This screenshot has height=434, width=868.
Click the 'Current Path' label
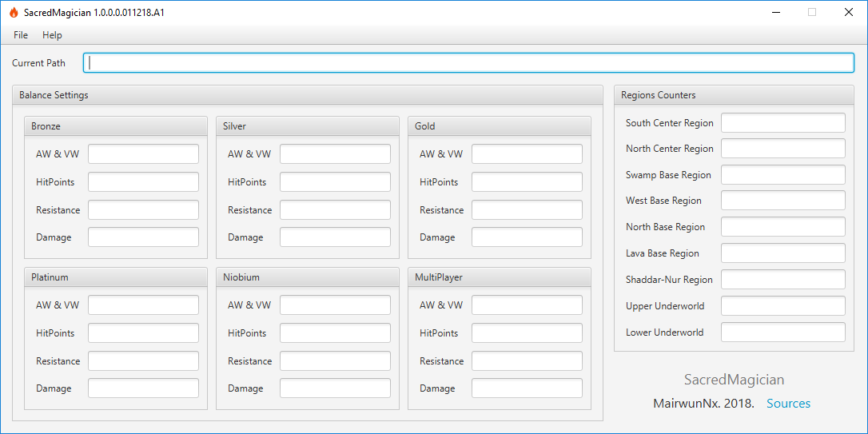click(38, 63)
